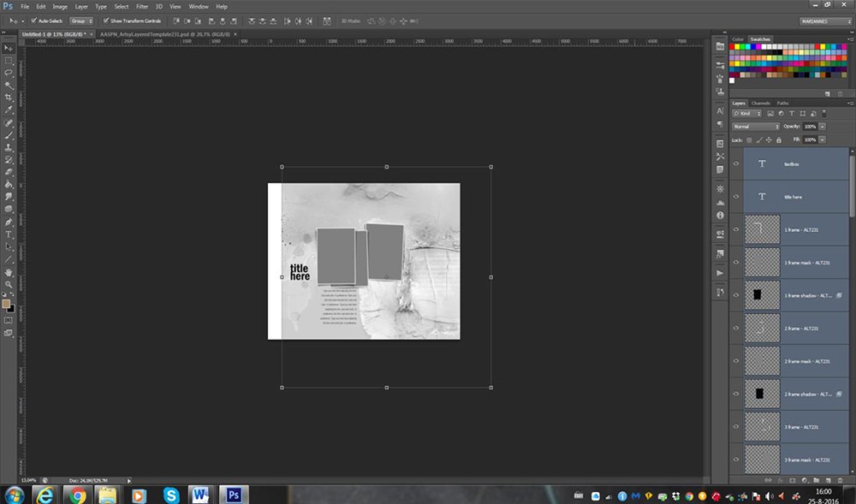The image size is (856, 504).
Task: Select the Lasso tool
Action: pos(9,73)
